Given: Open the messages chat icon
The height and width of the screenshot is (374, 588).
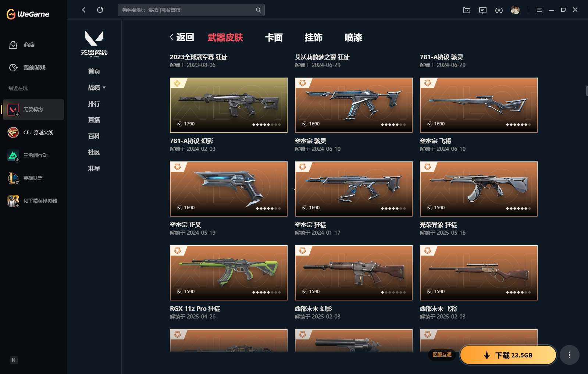Looking at the screenshot, I should 483,10.
